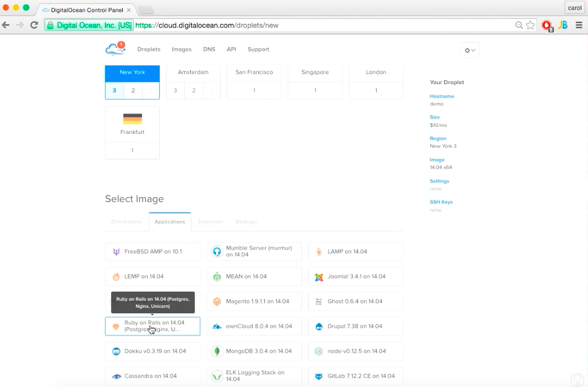The height and width of the screenshot is (387, 588).
Task: Switch to the Distributions tab
Action: (x=127, y=222)
